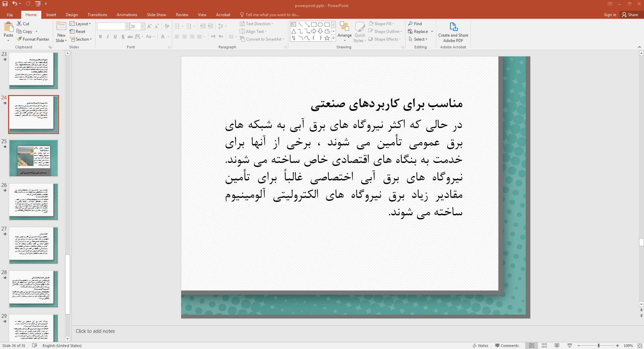Toggle the Notes pane button
Screen dimensions: 644x349
(480, 345)
